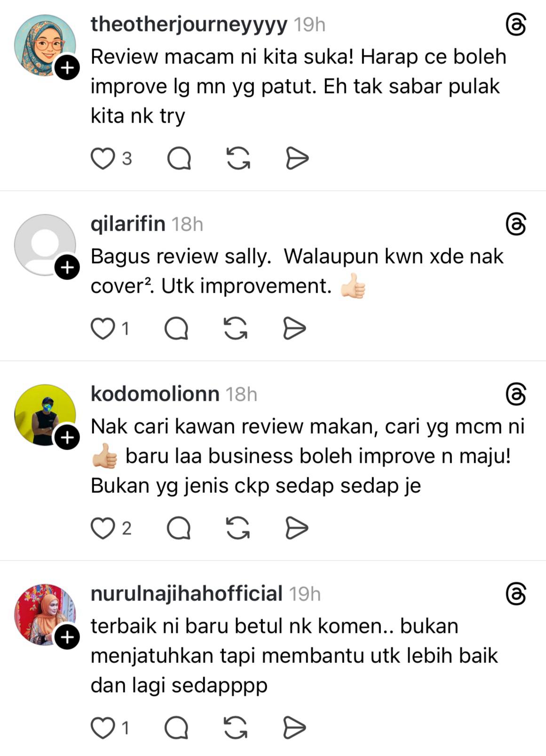Repost theotherjourneyyyy's comment
The width and height of the screenshot is (546, 756).
[238, 158]
